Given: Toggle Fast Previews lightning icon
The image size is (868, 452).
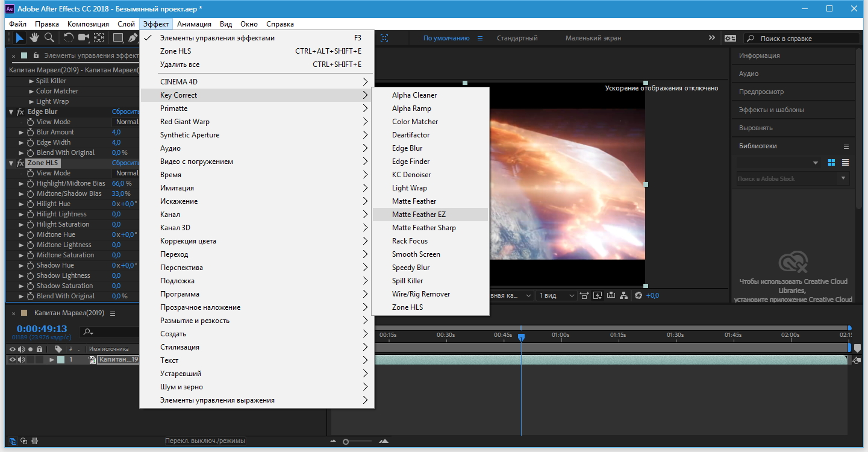Looking at the screenshot, I should pyautogui.click(x=597, y=295).
